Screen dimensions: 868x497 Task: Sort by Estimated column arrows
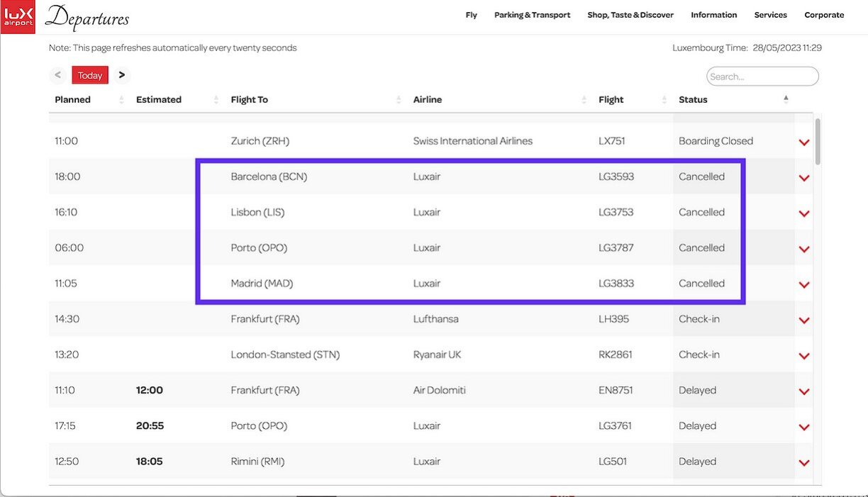216,100
